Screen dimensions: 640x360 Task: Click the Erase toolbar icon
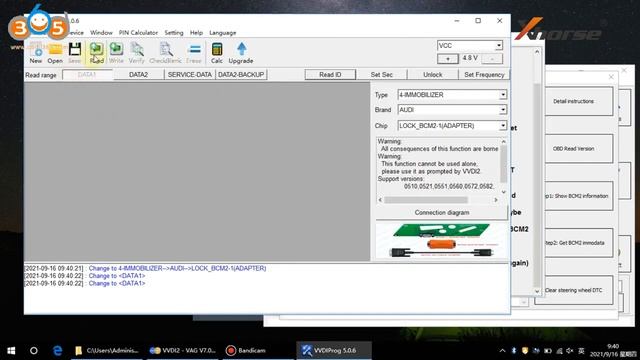click(x=194, y=53)
